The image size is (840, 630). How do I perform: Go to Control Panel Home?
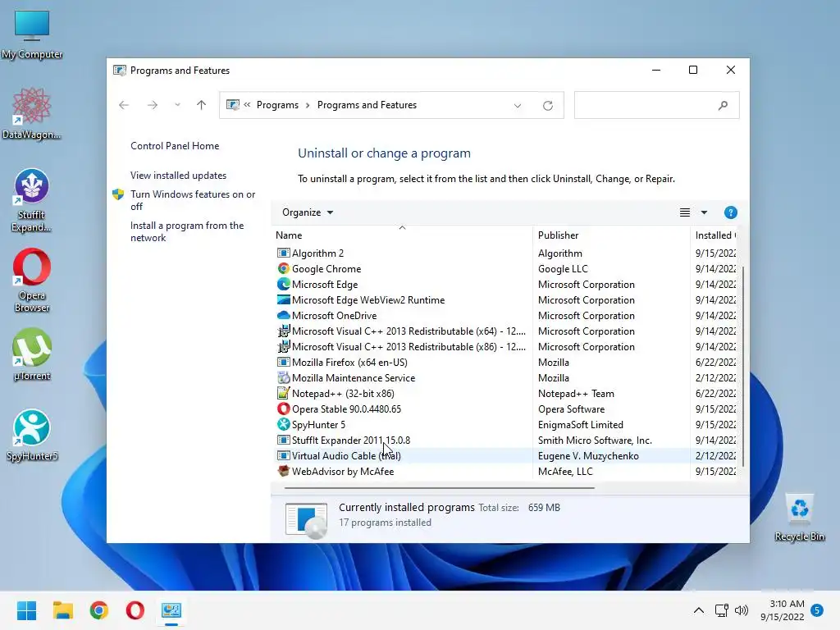click(x=175, y=146)
